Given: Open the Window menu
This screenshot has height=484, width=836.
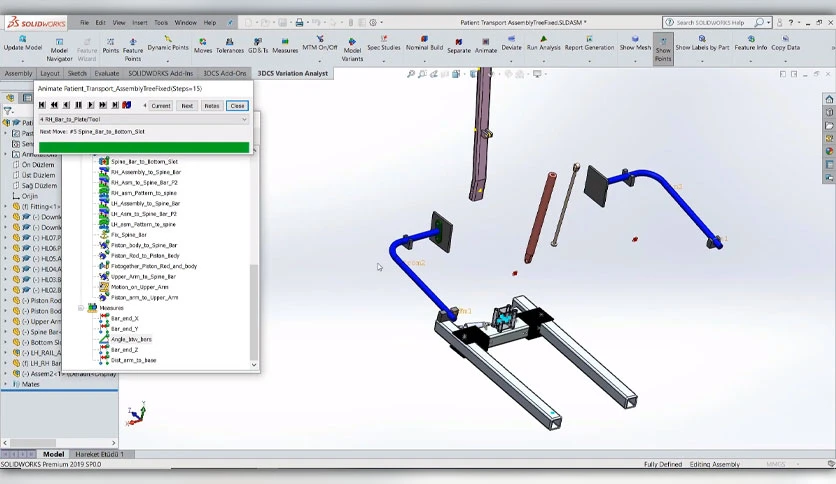Looking at the screenshot, I should point(186,22).
